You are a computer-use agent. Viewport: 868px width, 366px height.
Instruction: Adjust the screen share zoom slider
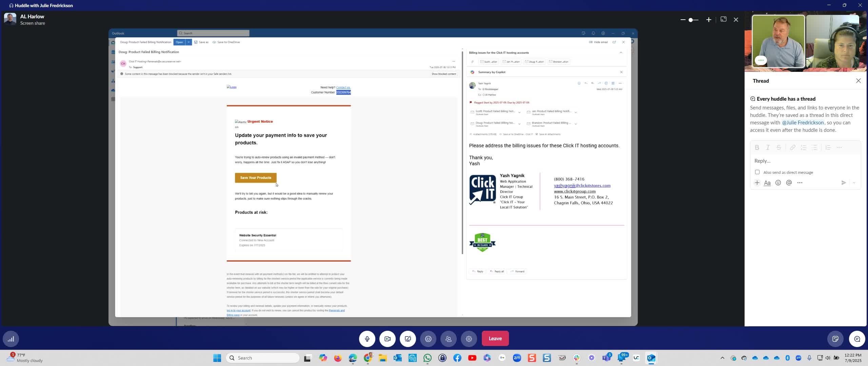pyautogui.click(x=693, y=20)
